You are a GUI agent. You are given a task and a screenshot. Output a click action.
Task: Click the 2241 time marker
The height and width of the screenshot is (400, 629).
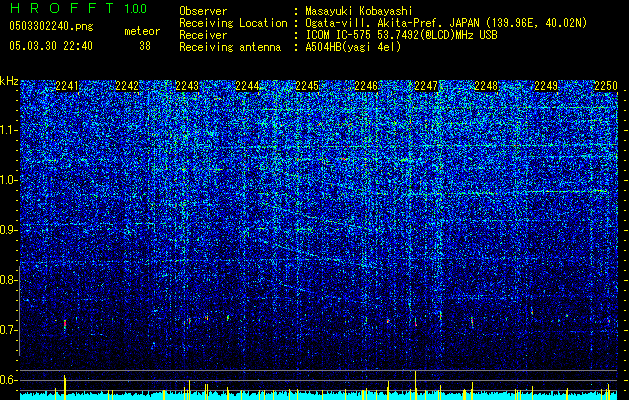[67, 86]
